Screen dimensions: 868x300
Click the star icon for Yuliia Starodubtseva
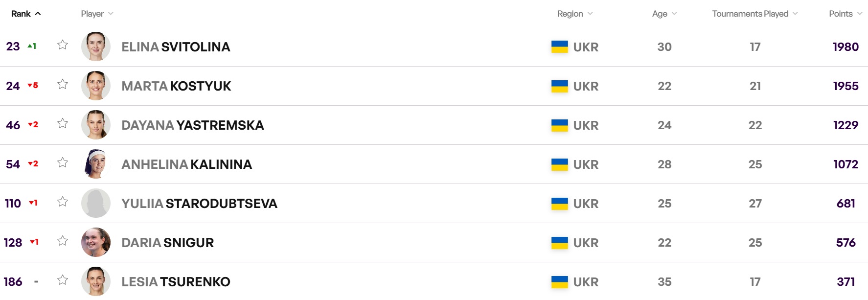click(x=63, y=202)
